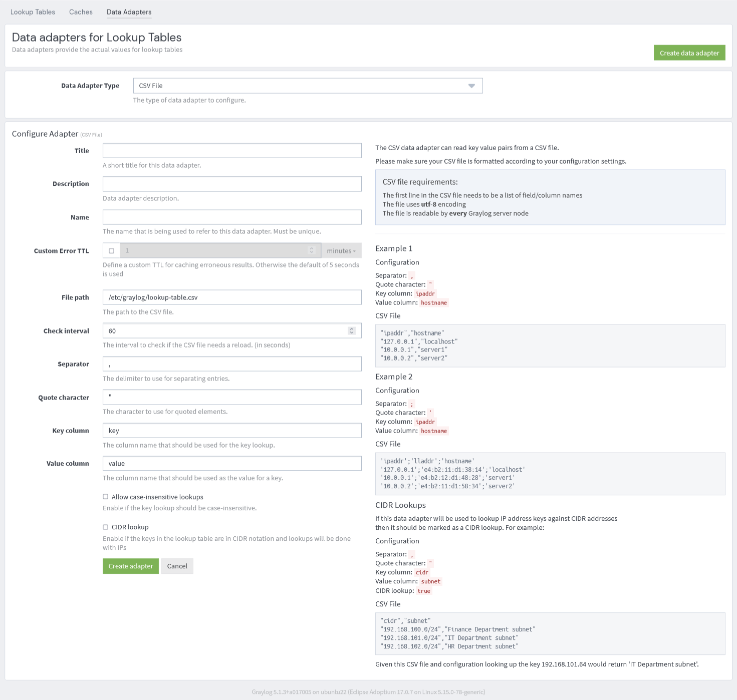Click the Custom Error TTL stepper arrows

[312, 250]
